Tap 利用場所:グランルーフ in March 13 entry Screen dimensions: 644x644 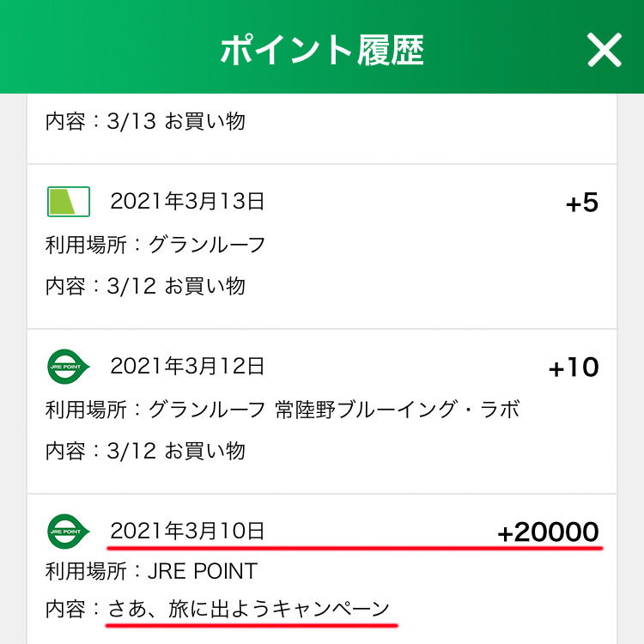[155, 245]
